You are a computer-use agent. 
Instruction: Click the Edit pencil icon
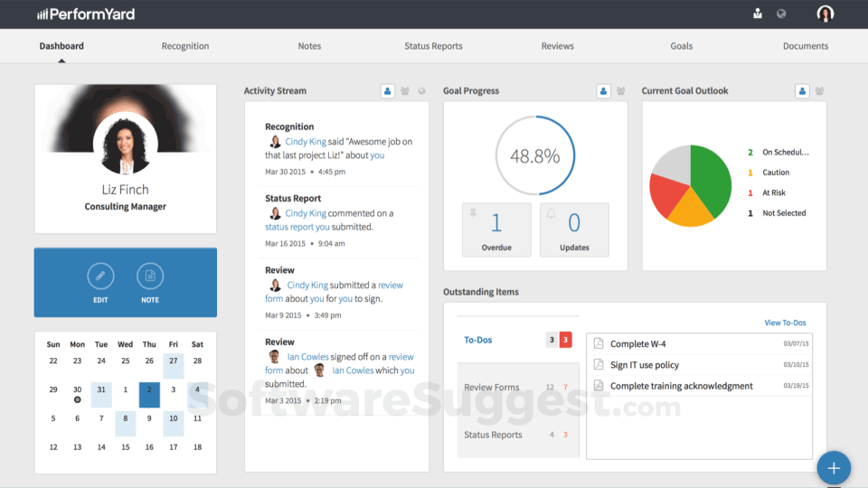coord(100,276)
